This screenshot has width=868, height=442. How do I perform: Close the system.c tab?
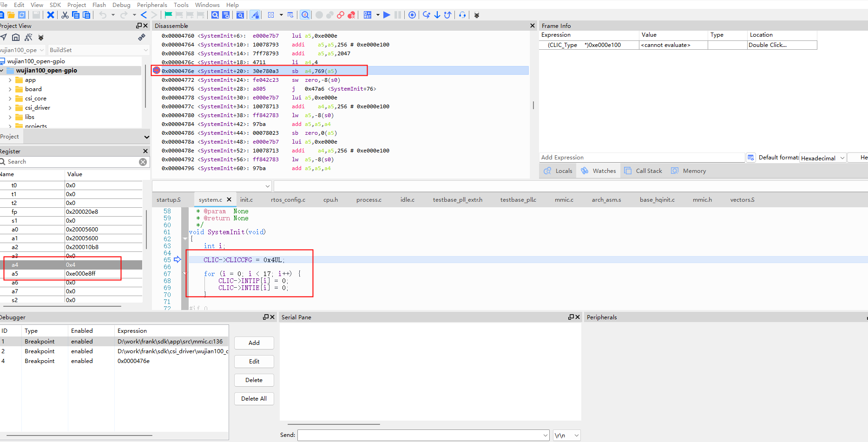[x=229, y=199]
